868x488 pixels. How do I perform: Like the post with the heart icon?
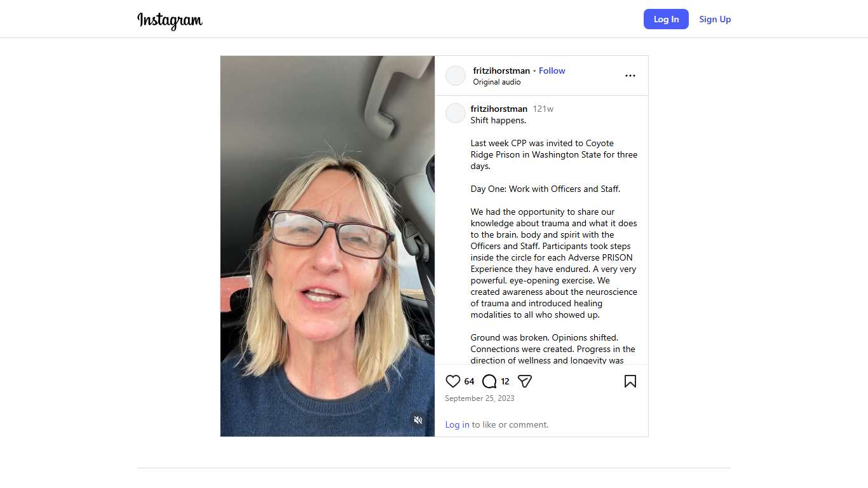click(453, 381)
